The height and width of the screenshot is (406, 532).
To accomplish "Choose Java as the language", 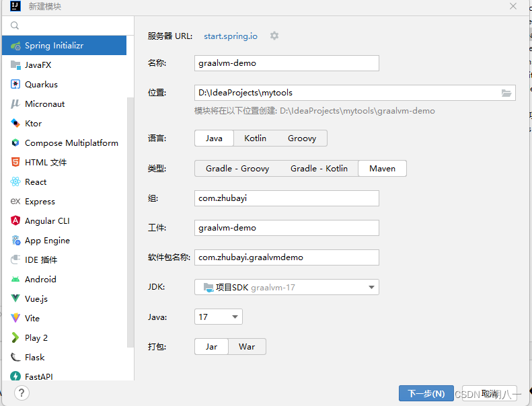I will tap(214, 138).
